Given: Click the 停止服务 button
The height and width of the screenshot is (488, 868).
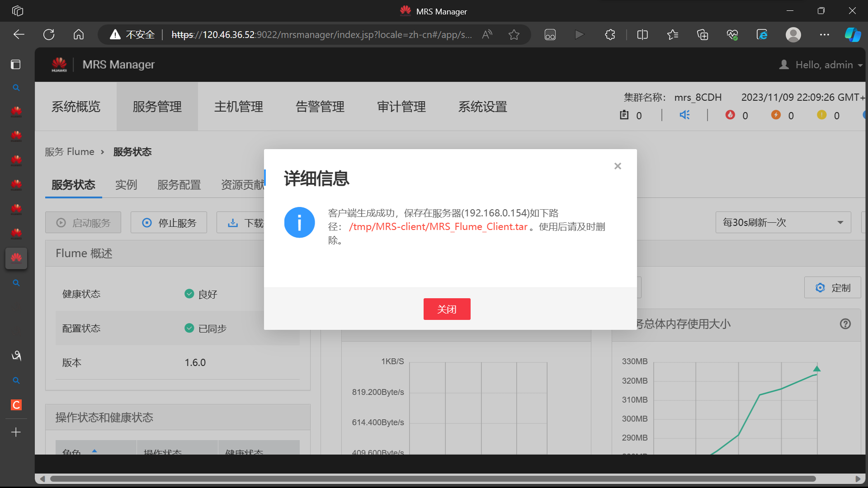Looking at the screenshot, I should click(x=169, y=223).
